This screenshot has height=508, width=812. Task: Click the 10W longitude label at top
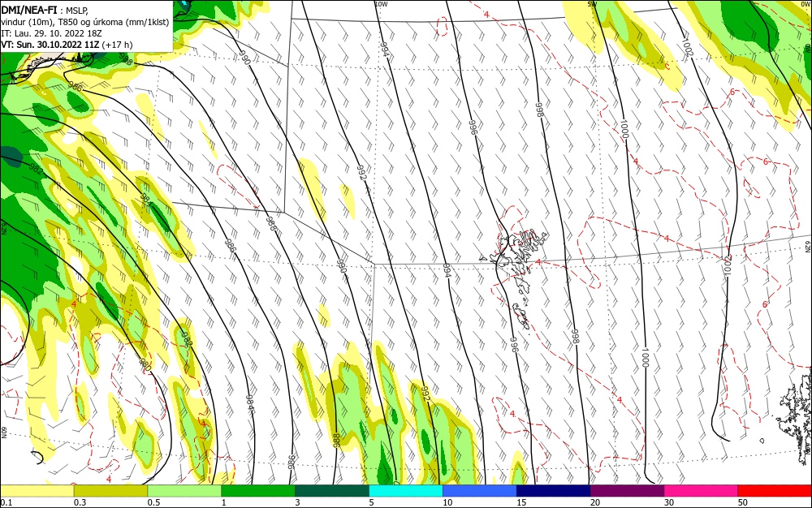381,4
